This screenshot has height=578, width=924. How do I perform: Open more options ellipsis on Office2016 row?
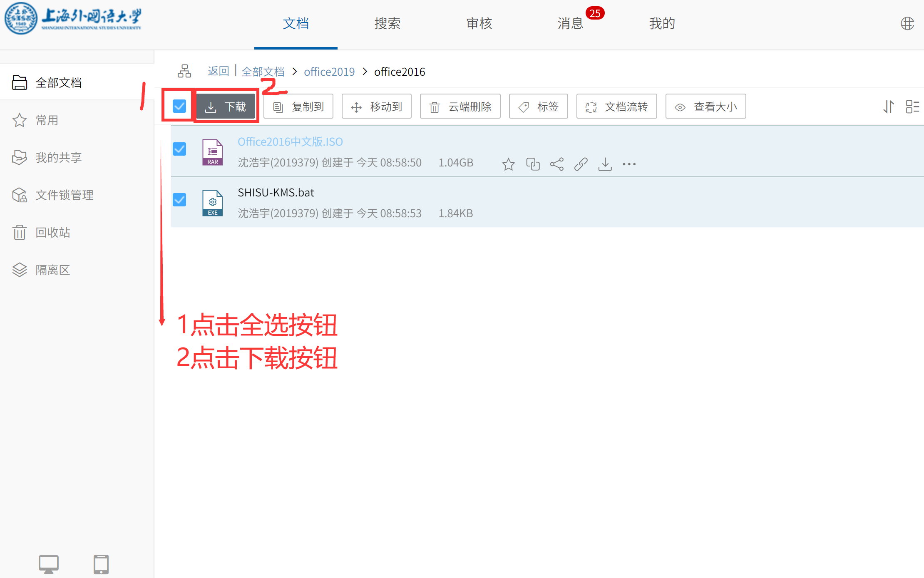click(x=629, y=164)
